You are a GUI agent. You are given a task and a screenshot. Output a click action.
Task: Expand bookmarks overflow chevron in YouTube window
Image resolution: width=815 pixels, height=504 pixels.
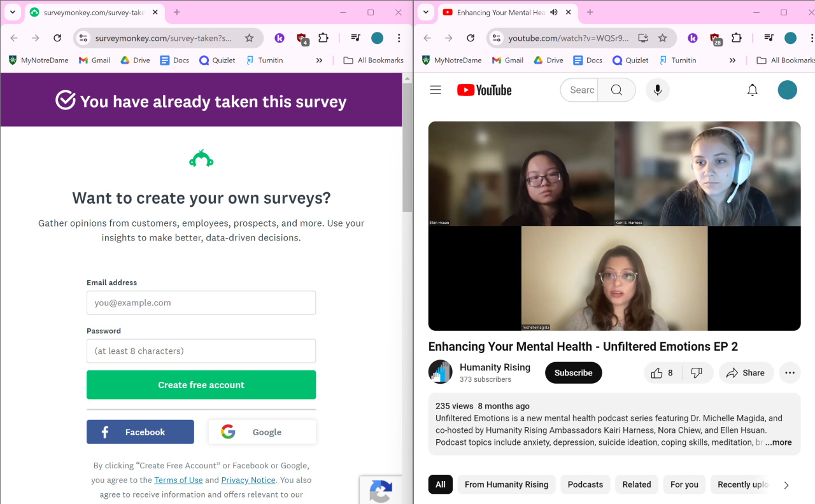click(x=733, y=60)
